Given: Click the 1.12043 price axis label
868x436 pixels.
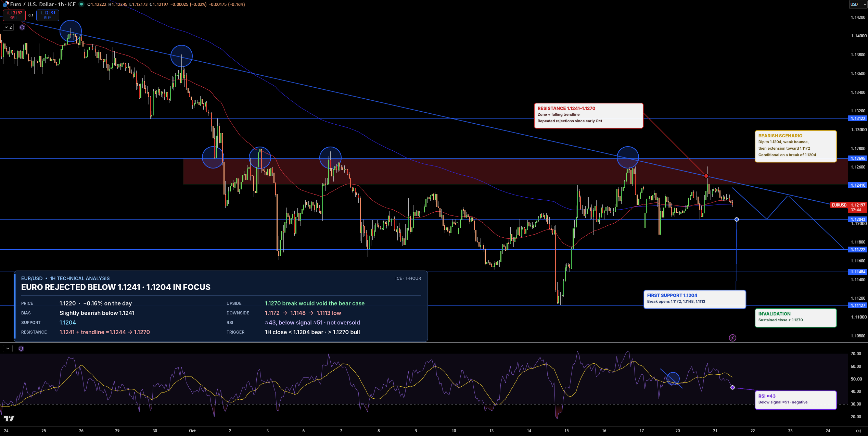Looking at the screenshot, I should tap(858, 220).
